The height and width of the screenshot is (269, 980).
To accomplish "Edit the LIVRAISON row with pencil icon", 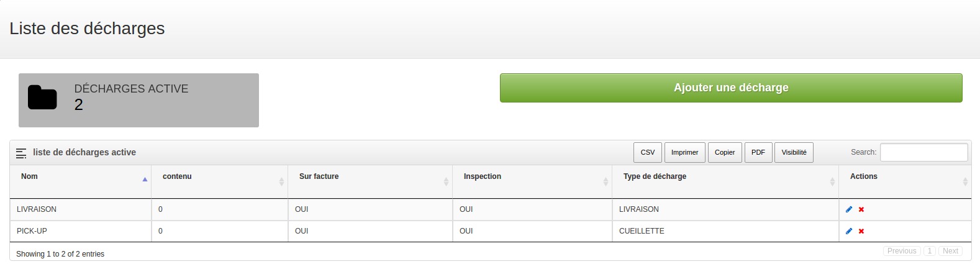I will point(849,209).
